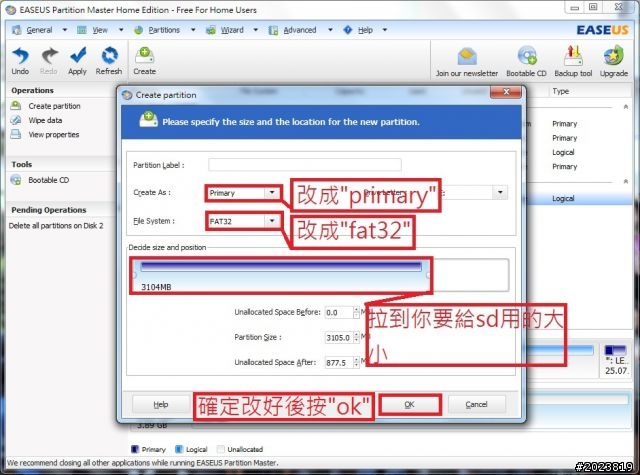The image size is (640, 475).
Task: Select the highlighted Logical partition row
Action: [579, 198]
